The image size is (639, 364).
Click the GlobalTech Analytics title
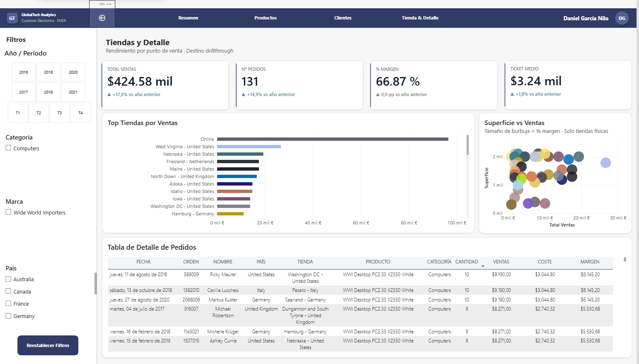(39, 15)
